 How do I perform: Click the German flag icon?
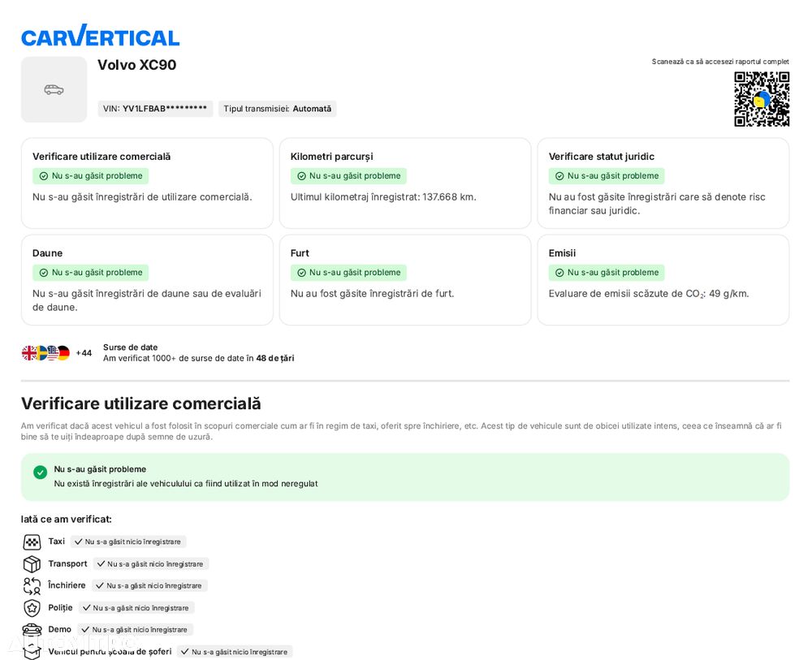pos(63,353)
